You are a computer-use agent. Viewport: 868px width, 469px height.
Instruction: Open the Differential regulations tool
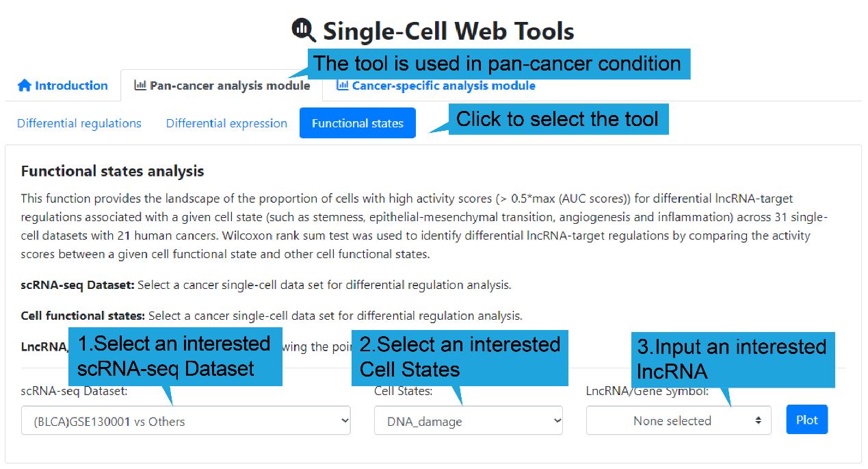(79, 123)
